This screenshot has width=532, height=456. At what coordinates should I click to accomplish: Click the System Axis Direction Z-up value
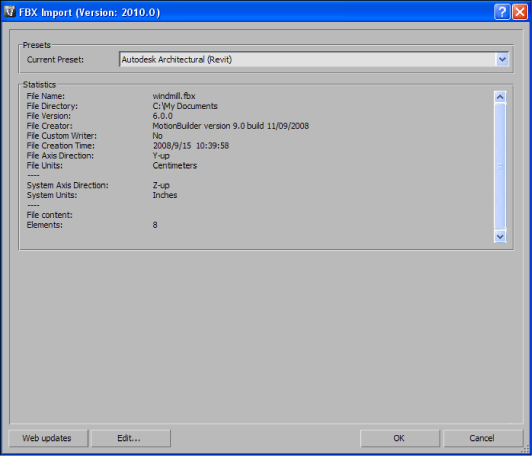point(161,185)
